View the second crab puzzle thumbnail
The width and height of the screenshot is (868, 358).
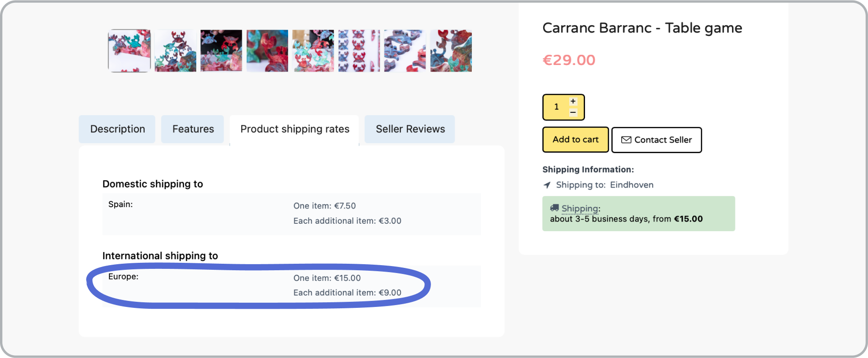(175, 51)
